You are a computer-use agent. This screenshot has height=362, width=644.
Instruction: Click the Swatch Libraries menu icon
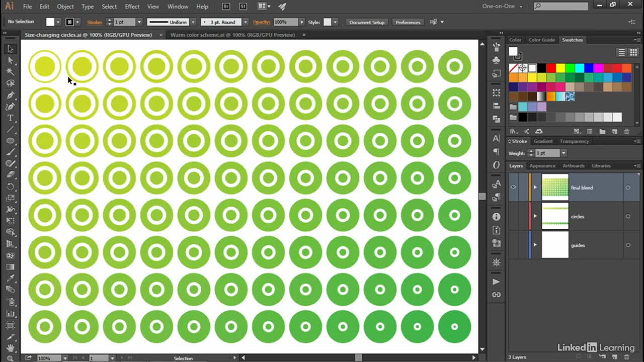coord(514,132)
